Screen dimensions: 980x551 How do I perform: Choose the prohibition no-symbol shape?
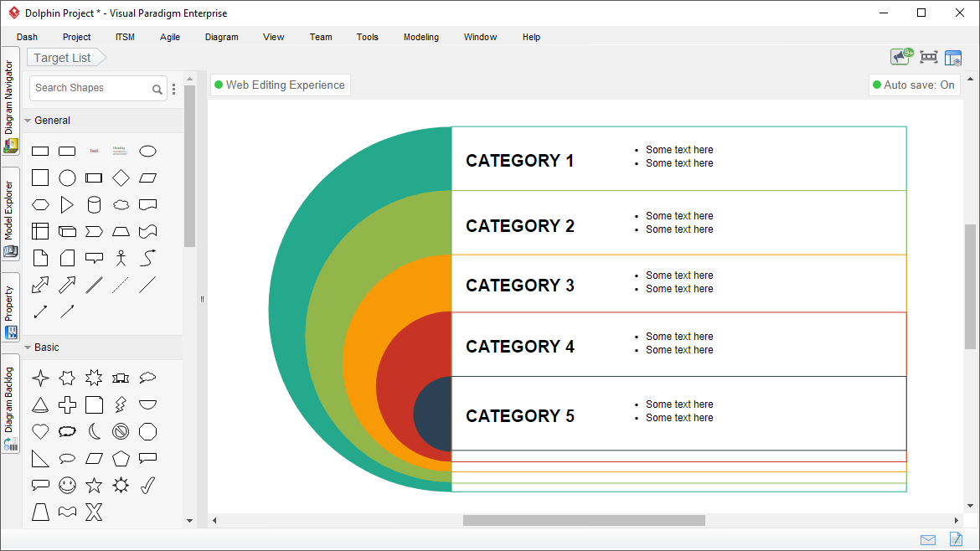pos(121,431)
